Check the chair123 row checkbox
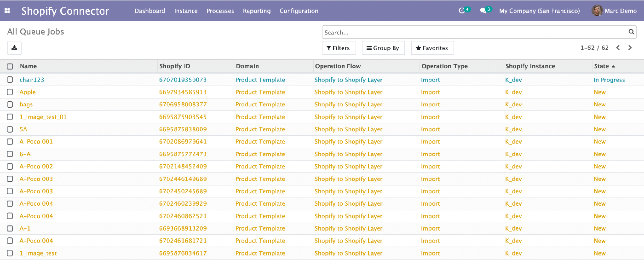Image resolution: width=644 pixels, height=260 pixels. click(10, 80)
